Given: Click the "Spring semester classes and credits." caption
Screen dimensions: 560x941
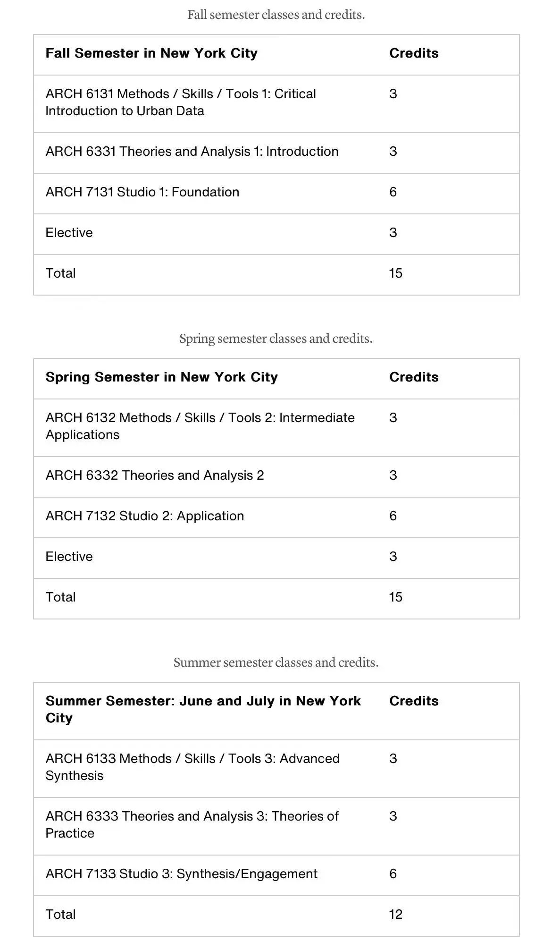Looking at the screenshot, I should coord(276,339).
